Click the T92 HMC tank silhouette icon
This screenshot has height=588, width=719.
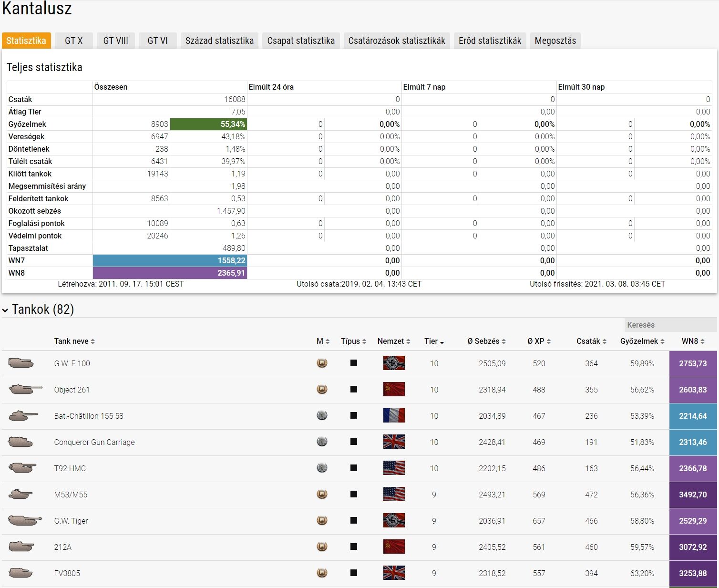[22, 468]
